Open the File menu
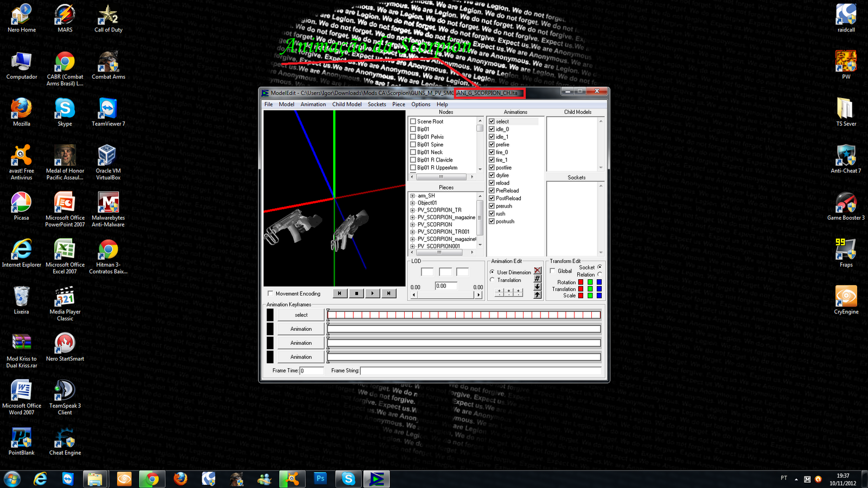 pos(269,104)
